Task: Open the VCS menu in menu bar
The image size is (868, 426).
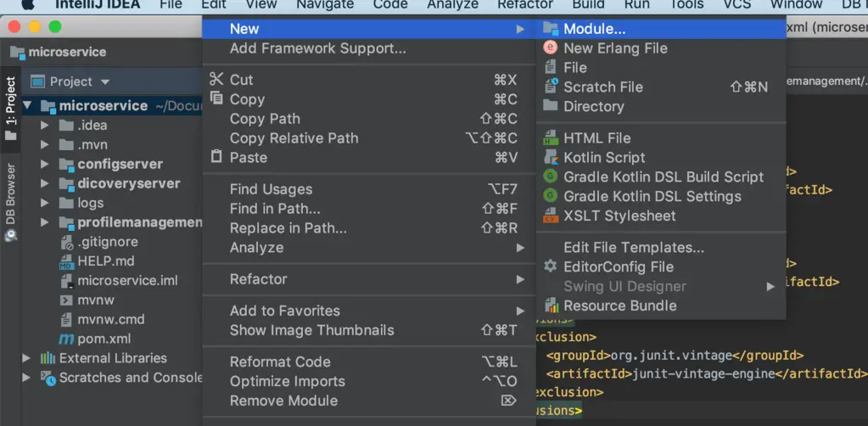Action: pyautogui.click(x=736, y=4)
